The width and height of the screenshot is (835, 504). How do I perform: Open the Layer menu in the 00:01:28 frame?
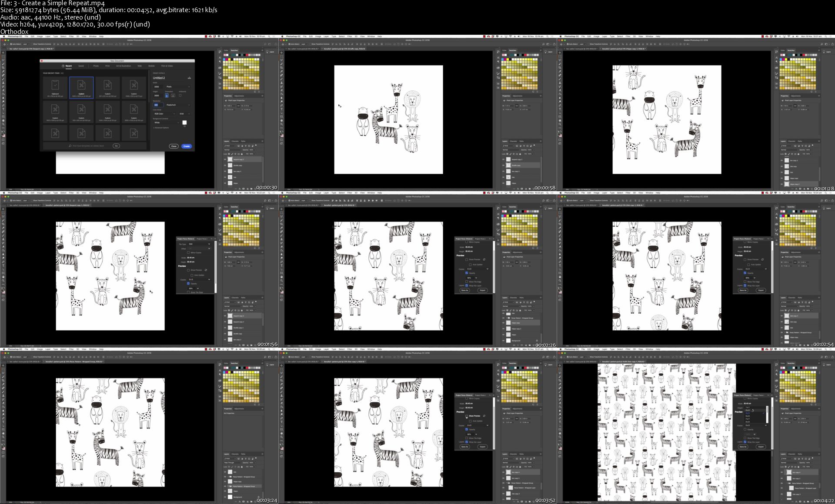point(605,36)
